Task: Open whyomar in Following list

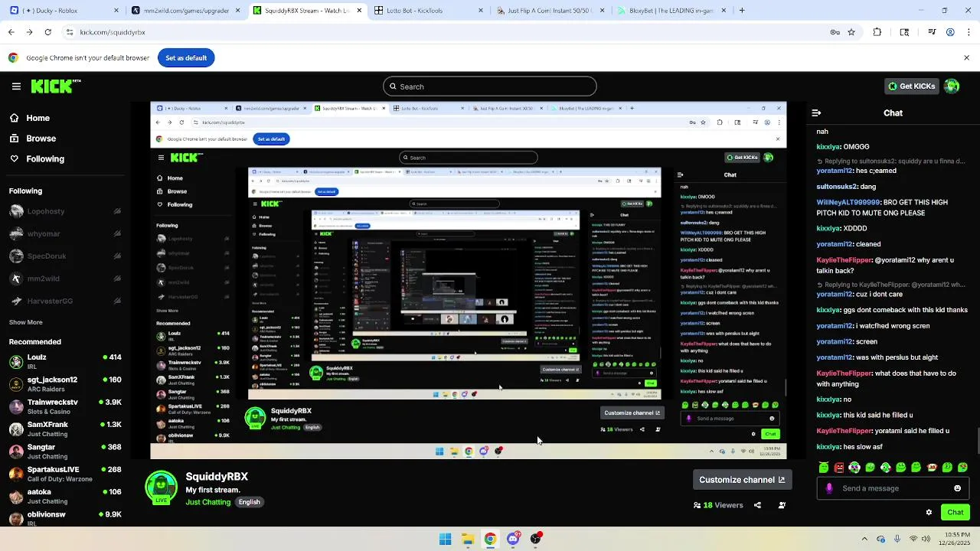Action: [66, 233]
